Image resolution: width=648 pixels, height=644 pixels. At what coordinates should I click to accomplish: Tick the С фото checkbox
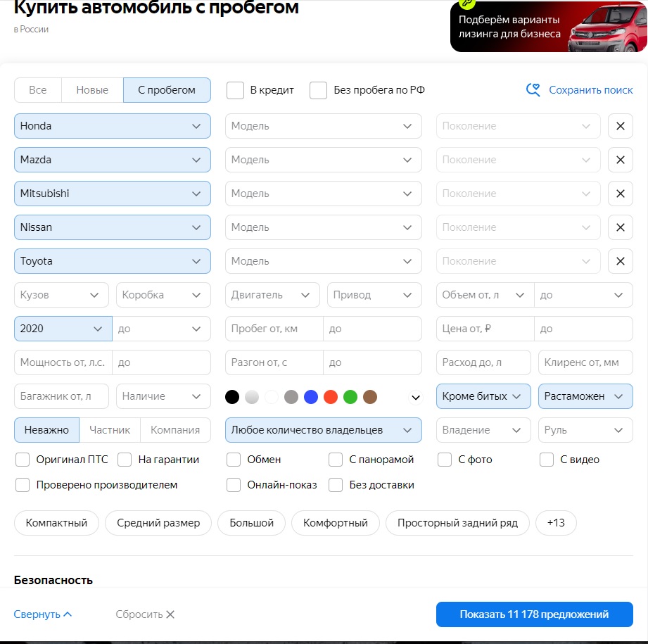pos(445,459)
